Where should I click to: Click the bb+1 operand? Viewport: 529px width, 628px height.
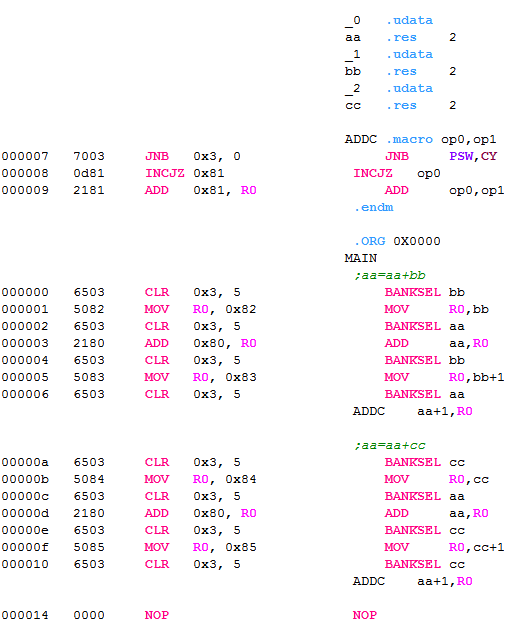tap(489, 377)
